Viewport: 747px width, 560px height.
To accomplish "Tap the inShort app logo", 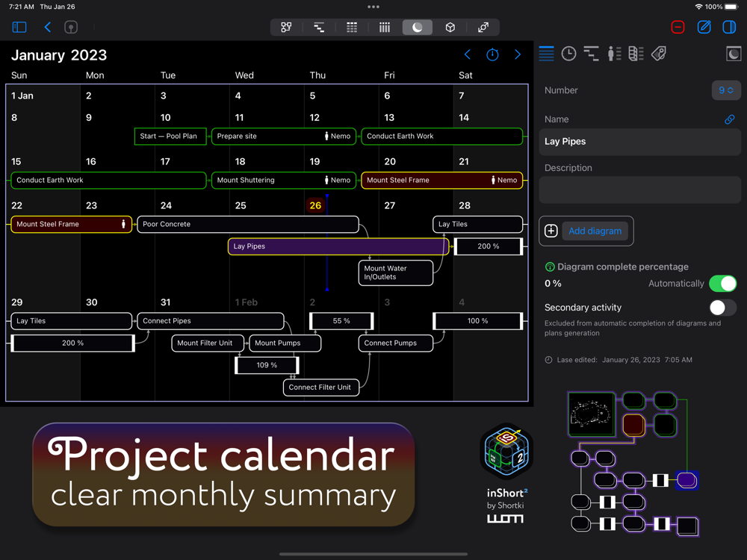I will click(506, 452).
